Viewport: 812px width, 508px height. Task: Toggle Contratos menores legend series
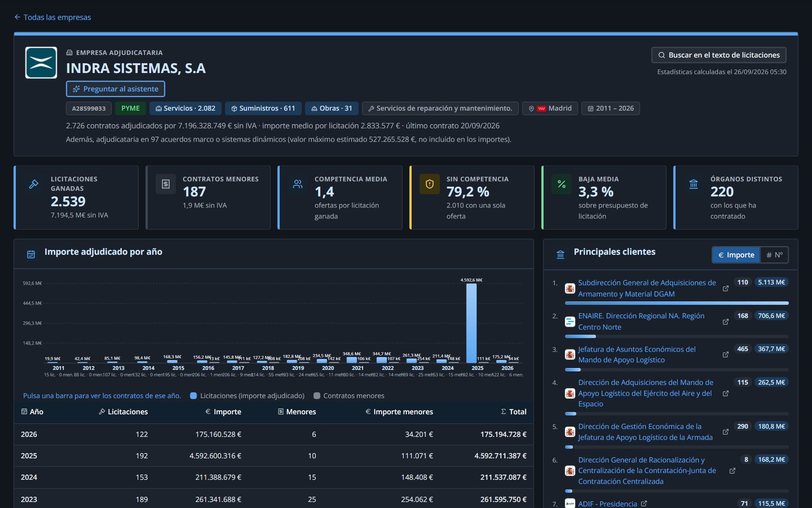(x=349, y=395)
